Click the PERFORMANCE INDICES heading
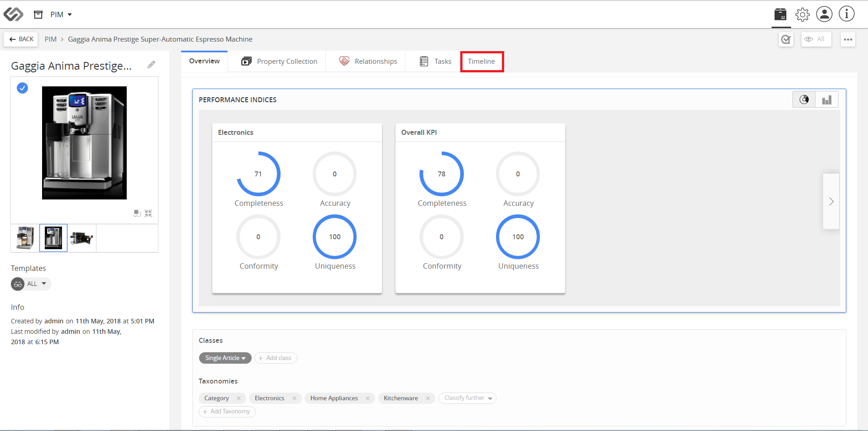Image resolution: width=868 pixels, height=431 pixels. pos(238,100)
